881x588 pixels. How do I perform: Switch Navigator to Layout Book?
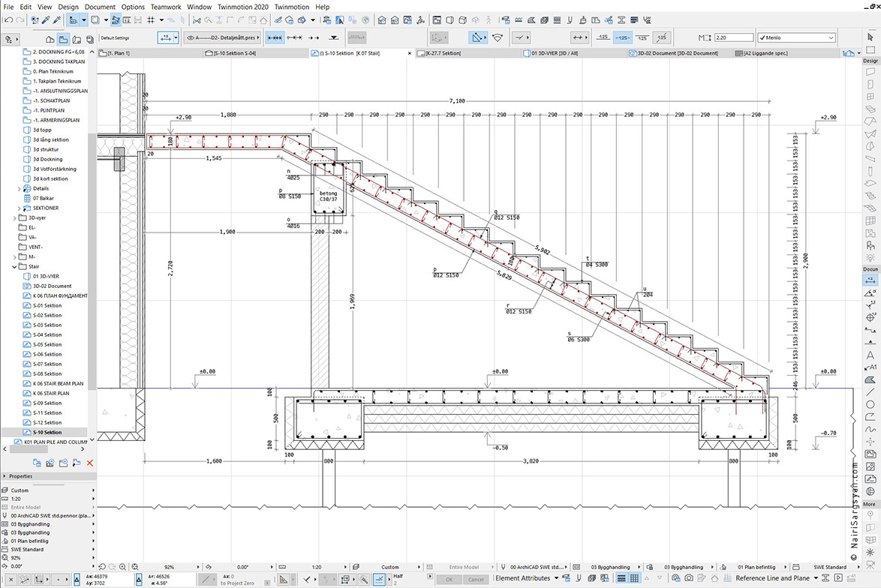pos(77,39)
